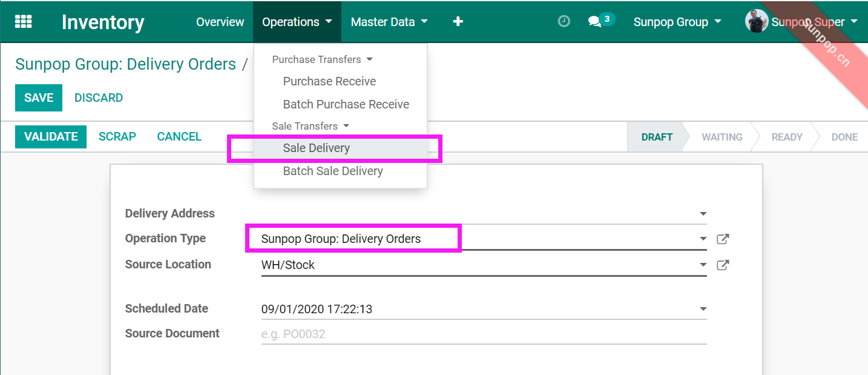Click the plus icon in the navbar
The width and height of the screenshot is (868, 375).
(x=458, y=22)
